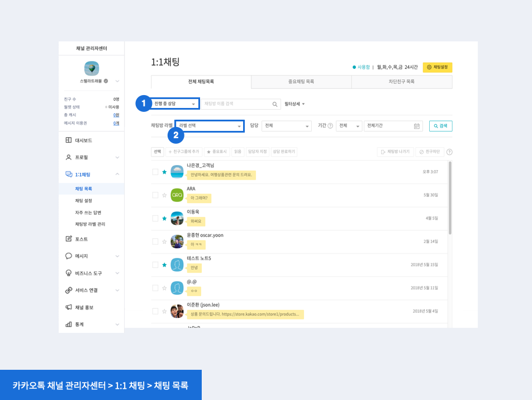Click the 채팅방 나가기 button

[395, 152]
